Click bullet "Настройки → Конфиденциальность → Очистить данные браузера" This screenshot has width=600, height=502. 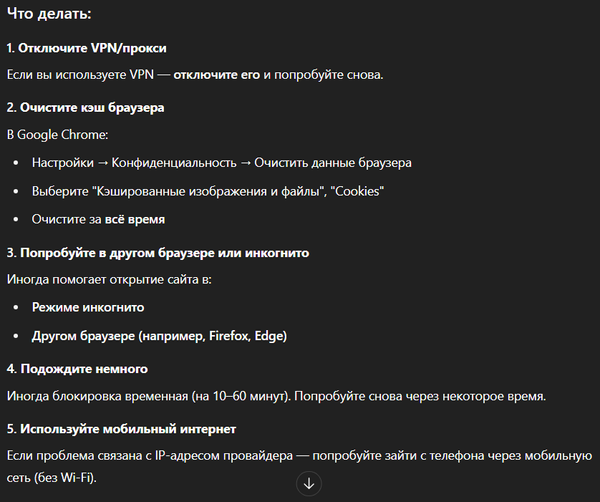point(222,163)
